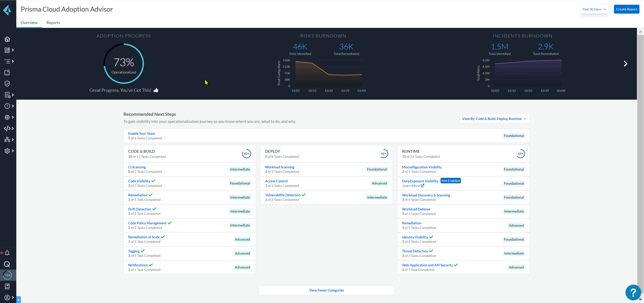Image resolution: width=644 pixels, height=303 pixels.
Task: Open the Code Visibility link
Action: coord(139,181)
